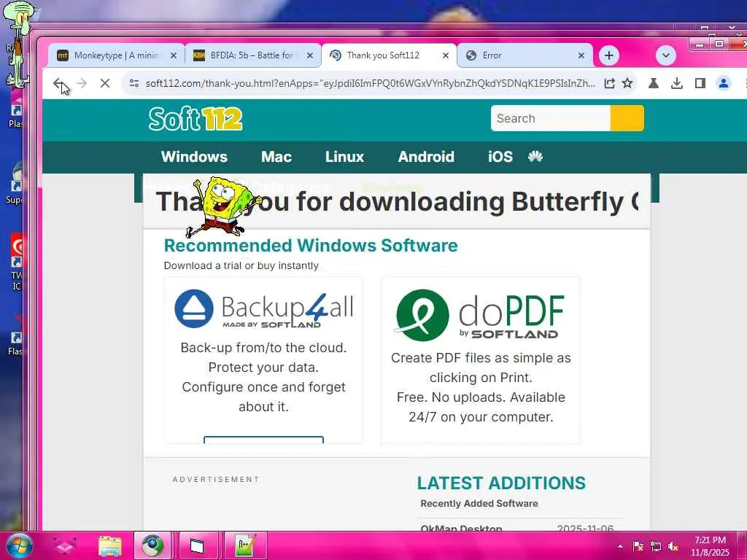Open the Windows category menu

(194, 157)
